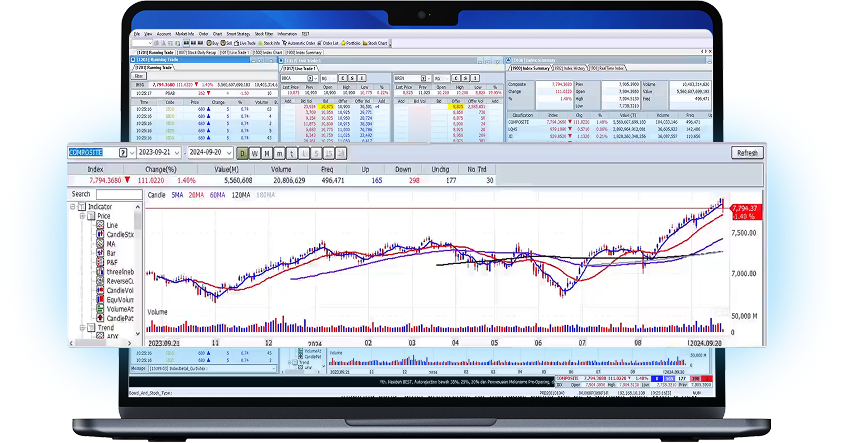Click the Refresh button
The width and height of the screenshot is (844, 443).
point(747,153)
